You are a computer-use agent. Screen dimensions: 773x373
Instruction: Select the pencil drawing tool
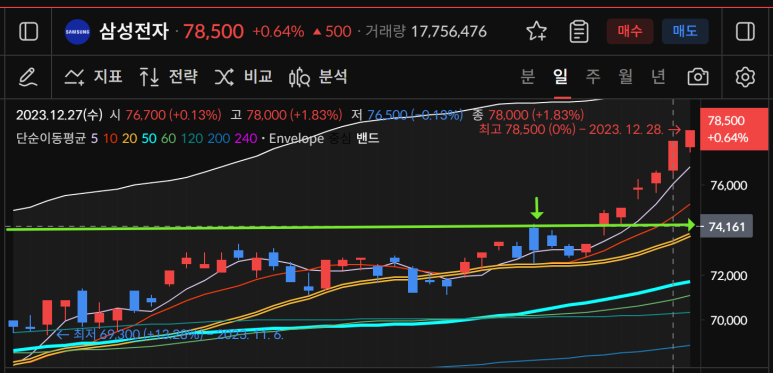(28, 77)
